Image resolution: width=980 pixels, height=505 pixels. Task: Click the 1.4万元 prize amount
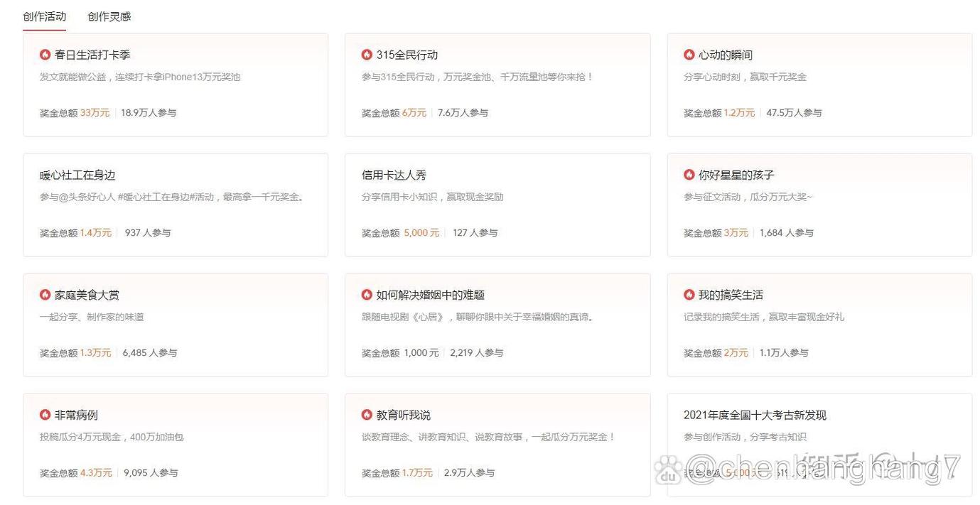96,232
